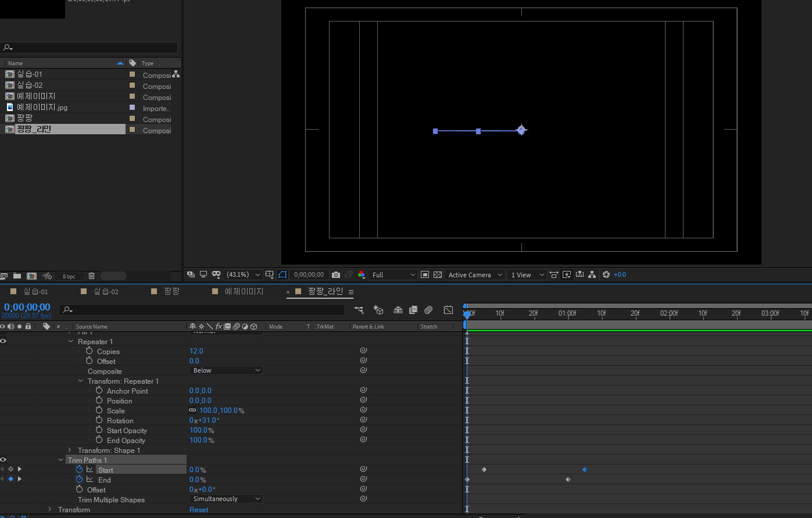Open Active Camera 3D view dropdown
The width and height of the screenshot is (812, 518).
tap(475, 274)
